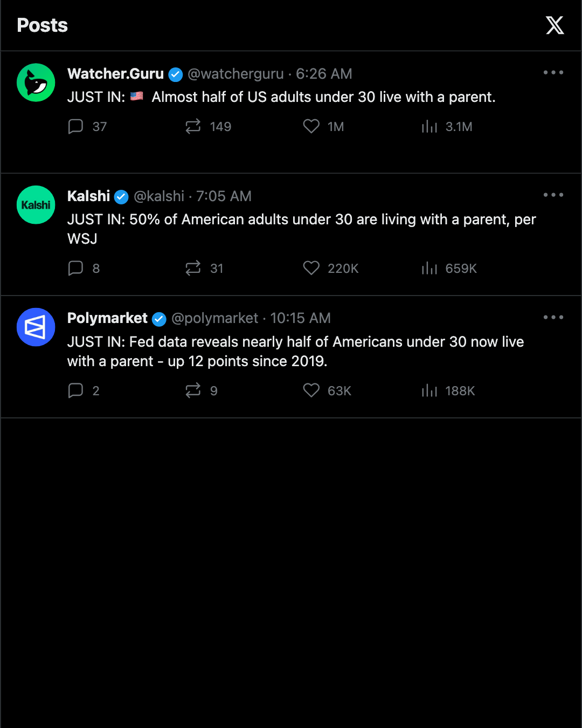
Task: Open more options on the Kalshi post
Action: (553, 195)
